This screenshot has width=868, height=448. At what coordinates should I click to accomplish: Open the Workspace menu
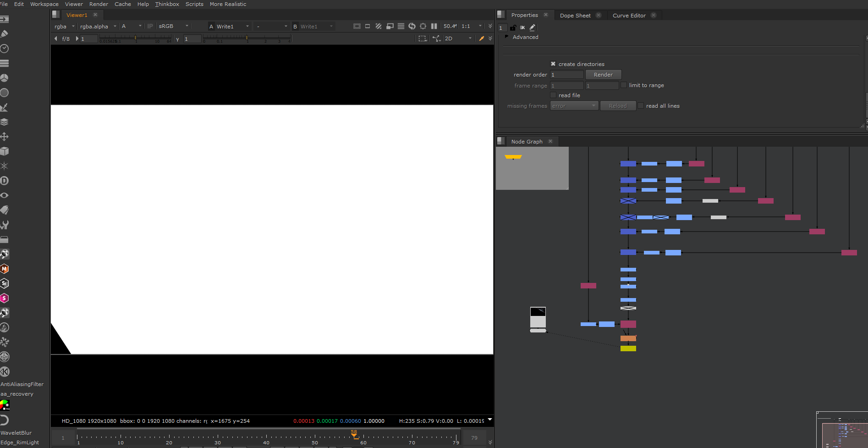(x=44, y=4)
